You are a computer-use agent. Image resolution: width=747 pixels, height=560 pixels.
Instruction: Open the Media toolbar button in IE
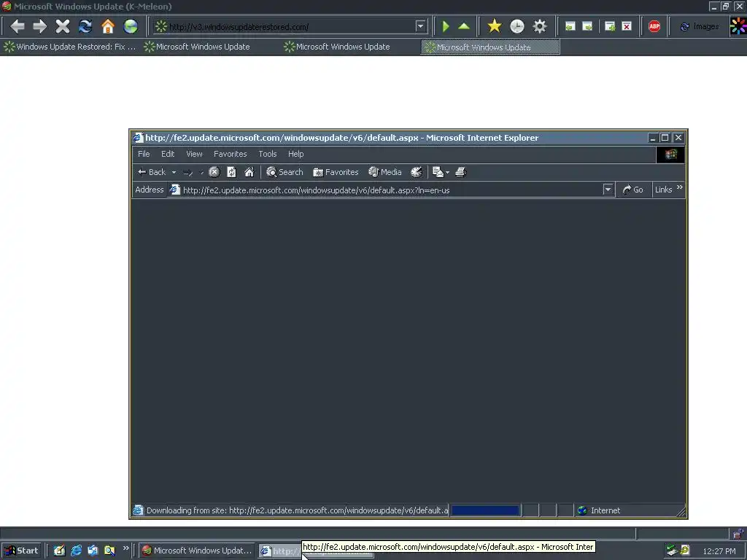click(385, 172)
